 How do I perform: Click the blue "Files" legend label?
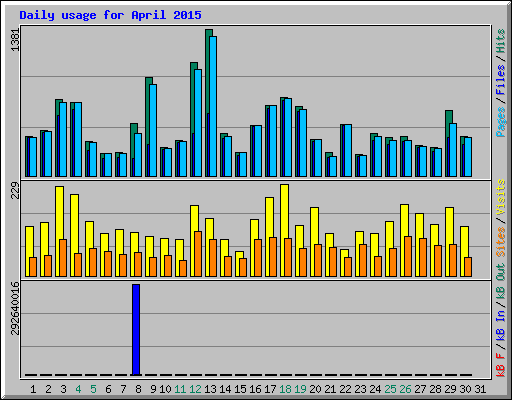tap(500, 80)
